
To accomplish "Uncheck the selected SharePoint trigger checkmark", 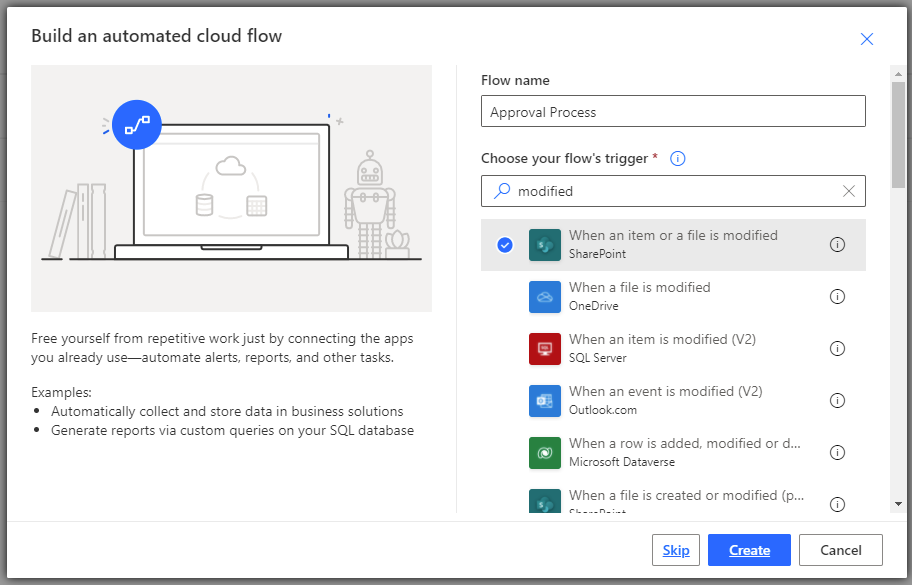I will pyautogui.click(x=505, y=245).
